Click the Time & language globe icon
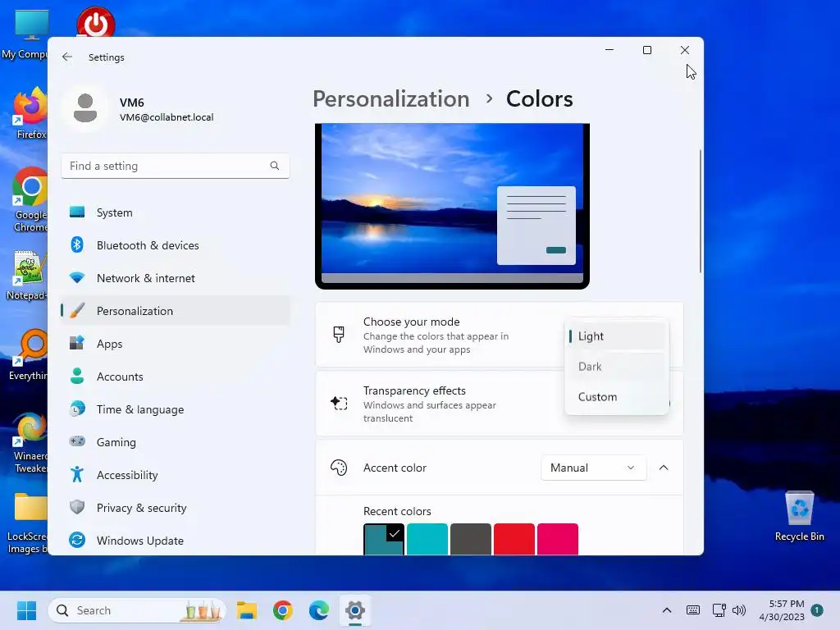The height and width of the screenshot is (630, 840). [77, 409]
